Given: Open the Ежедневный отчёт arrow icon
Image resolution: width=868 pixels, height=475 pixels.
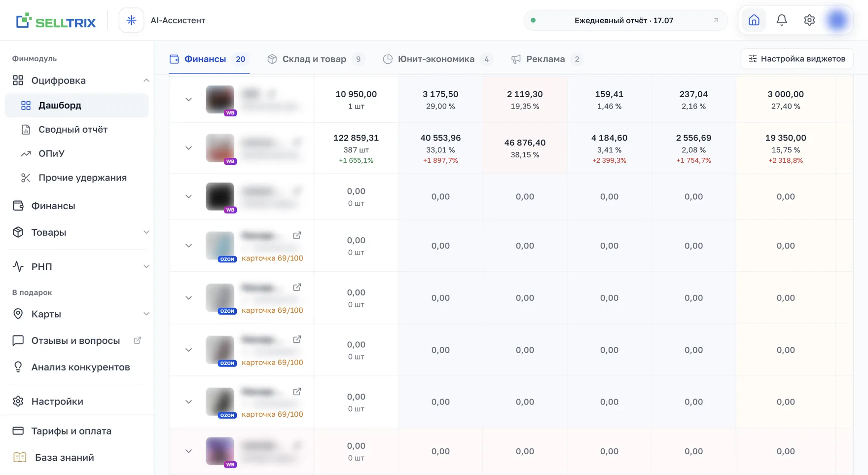Looking at the screenshot, I should (x=716, y=20).
